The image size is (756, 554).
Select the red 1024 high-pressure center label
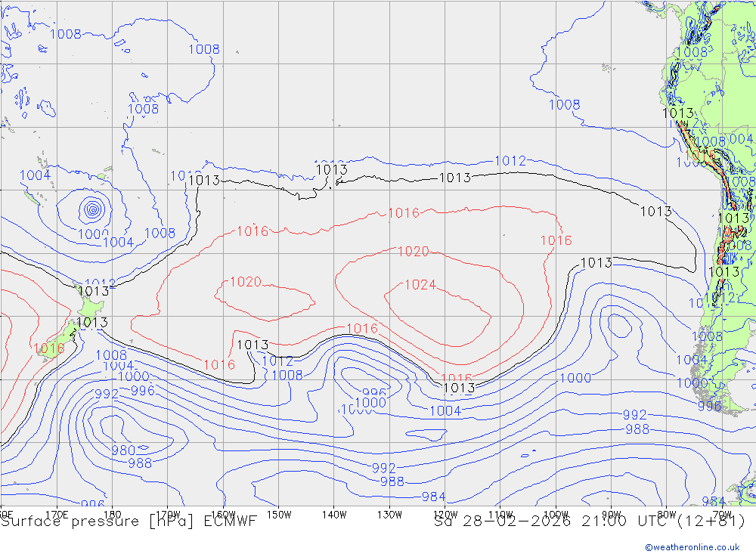[x=420, y=285]
